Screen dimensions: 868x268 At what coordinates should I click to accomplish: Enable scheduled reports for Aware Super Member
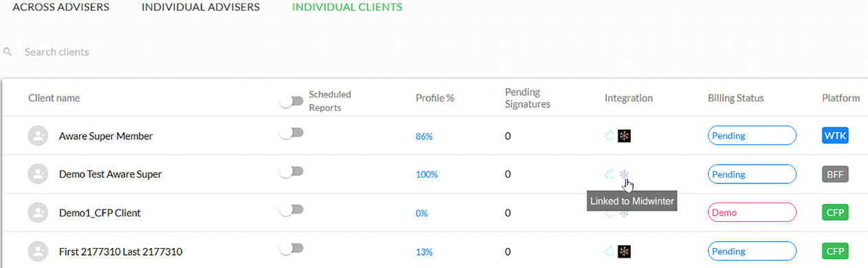point(292,134)
